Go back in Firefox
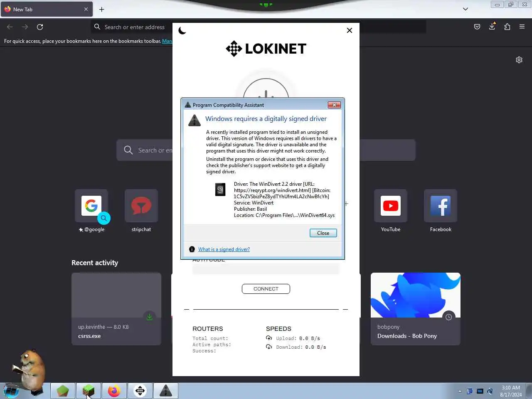 [x=10, y=27]
